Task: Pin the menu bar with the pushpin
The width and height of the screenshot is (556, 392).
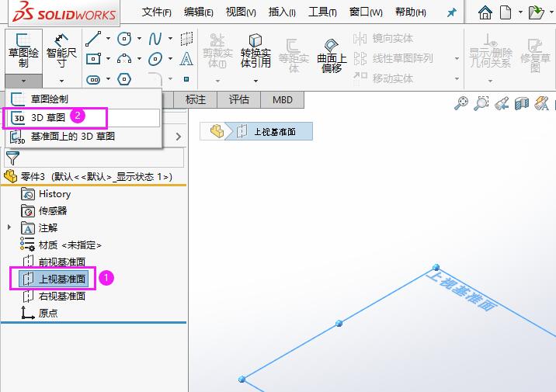Action: [x=451, y=13]
